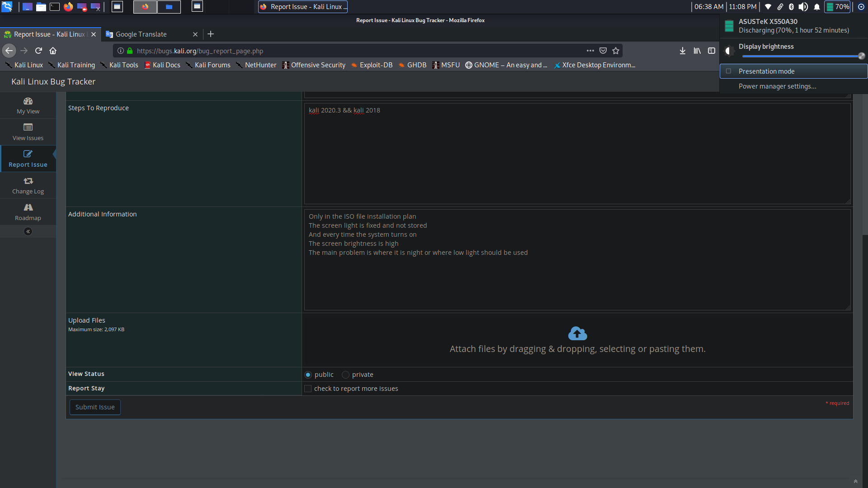
Task: Reload the bug report page
Action: (x=38, y=51)
